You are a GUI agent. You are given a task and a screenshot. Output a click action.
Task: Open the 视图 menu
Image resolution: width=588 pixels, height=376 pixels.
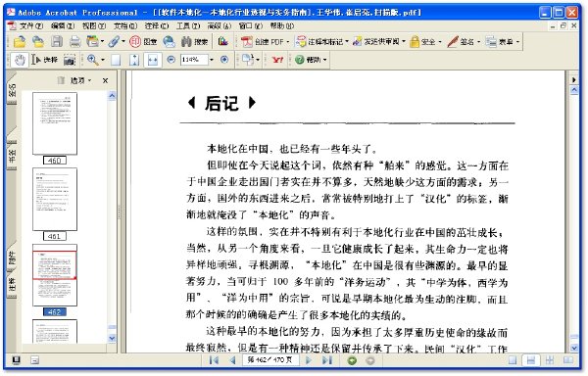94,25
